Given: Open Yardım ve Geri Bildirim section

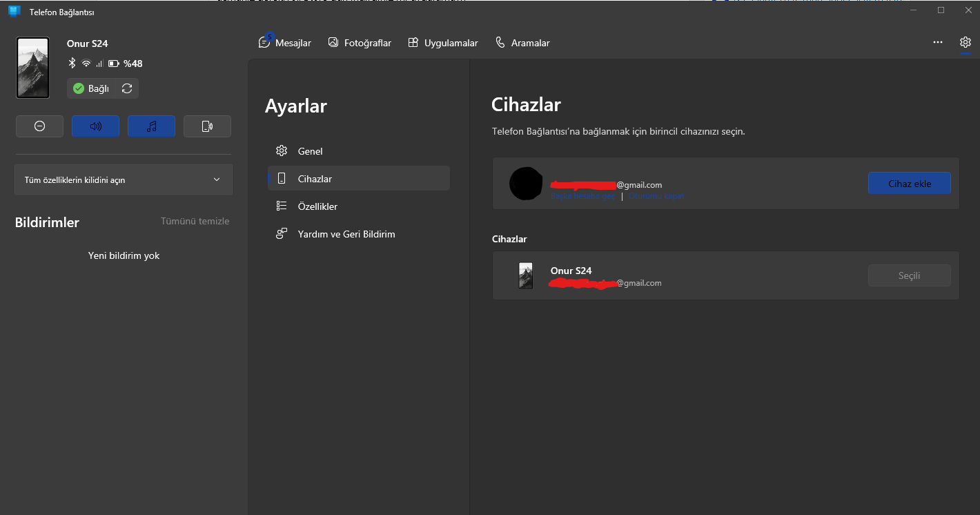Looking at the screenshot, I should pos(359,234).
